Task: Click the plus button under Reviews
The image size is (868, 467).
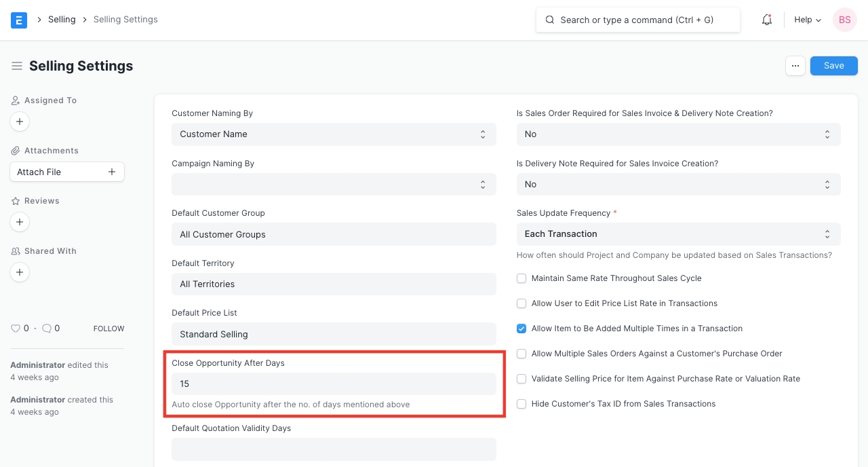Action: [x=20, y=222]
